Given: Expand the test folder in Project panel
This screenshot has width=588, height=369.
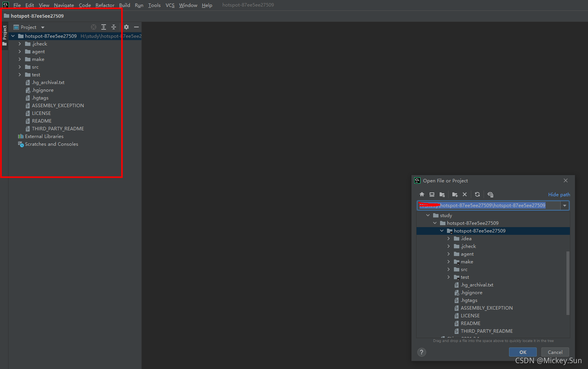Looking at the screenshot, I should point(20,75).
